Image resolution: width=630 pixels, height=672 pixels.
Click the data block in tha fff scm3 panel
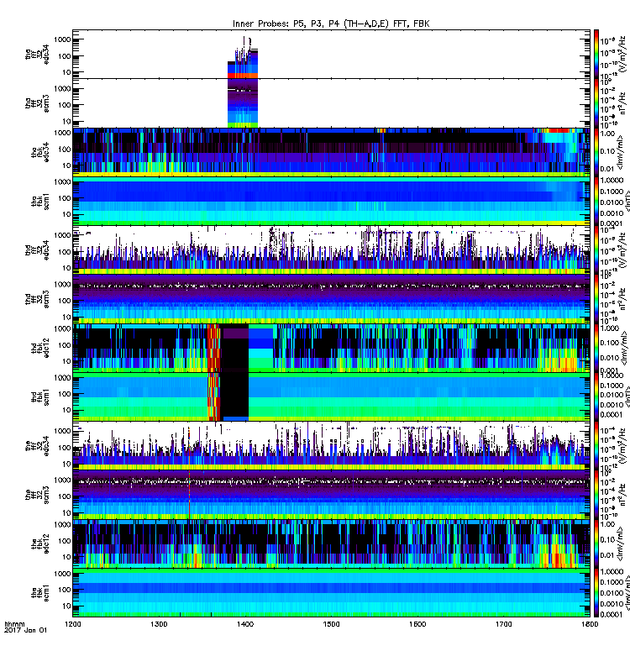point(243,102)
